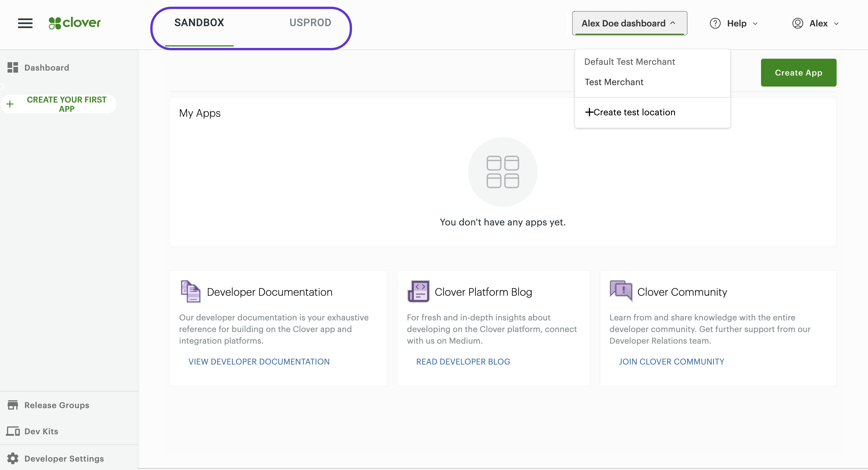Click the Release Groups storefront icon
Viewport: 868px width, 470px height.
pyautogui.click(x=13, y=405)
